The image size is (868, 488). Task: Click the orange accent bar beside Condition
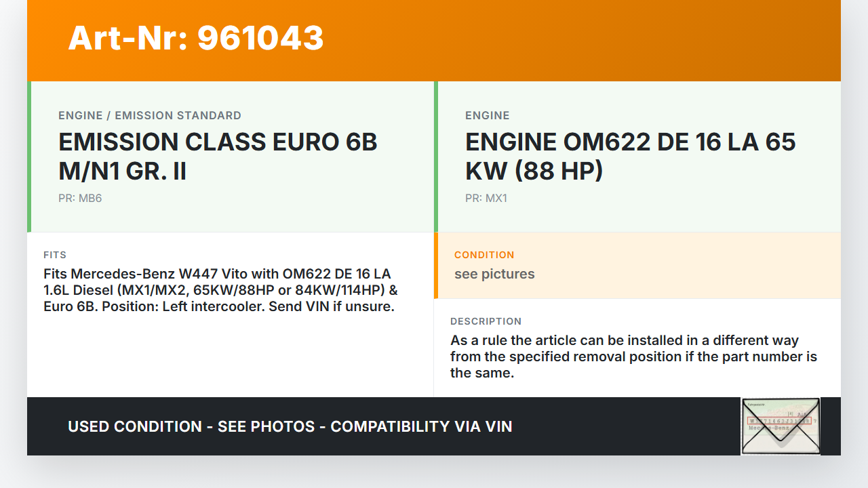click(x=436, y=266)
